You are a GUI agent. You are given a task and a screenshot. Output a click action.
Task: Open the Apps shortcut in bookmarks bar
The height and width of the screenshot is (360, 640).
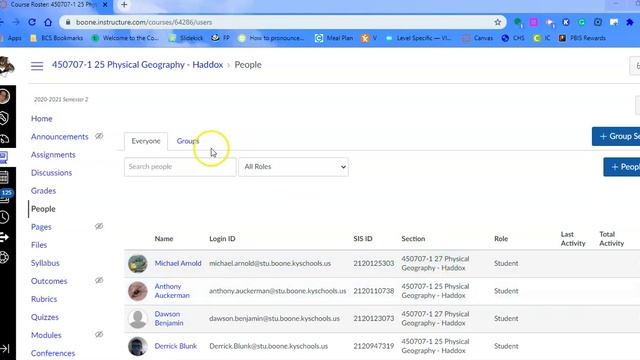tap(11, 38)
